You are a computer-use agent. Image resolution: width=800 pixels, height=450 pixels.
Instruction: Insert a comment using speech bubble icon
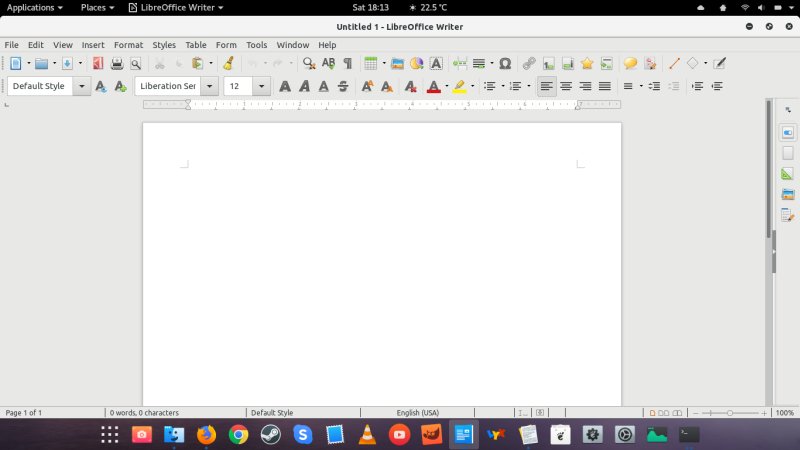(x=630, y=63)
